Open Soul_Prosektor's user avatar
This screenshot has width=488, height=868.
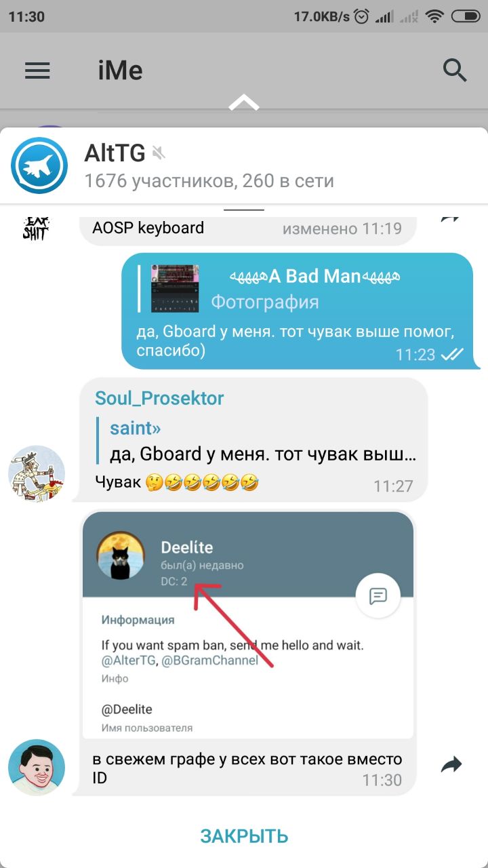(x=37, y=474)
